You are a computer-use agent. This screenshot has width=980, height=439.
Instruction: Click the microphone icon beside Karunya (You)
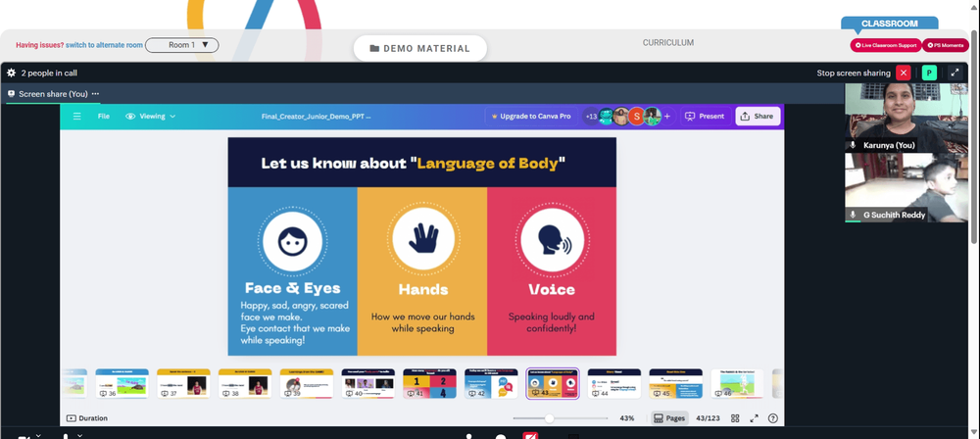[x=854, y=145]
